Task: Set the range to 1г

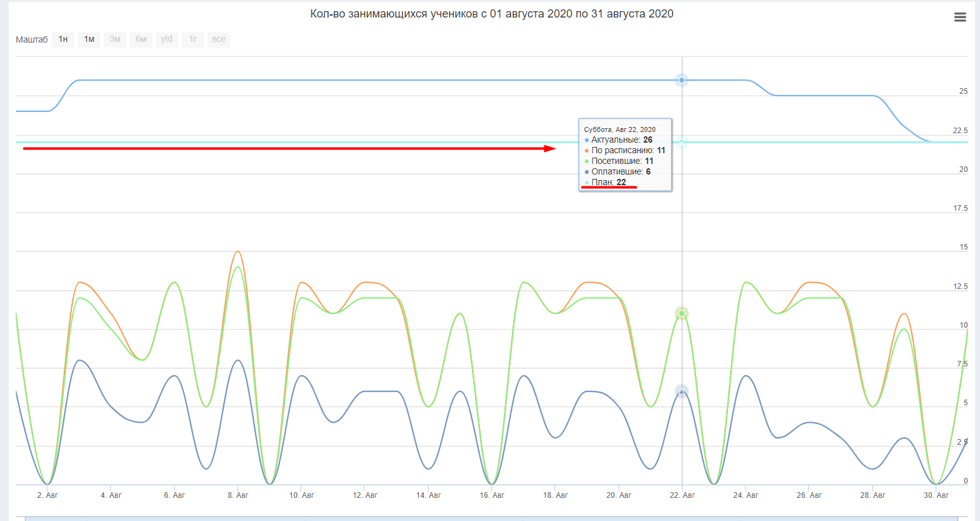Action: pos(193,39)
